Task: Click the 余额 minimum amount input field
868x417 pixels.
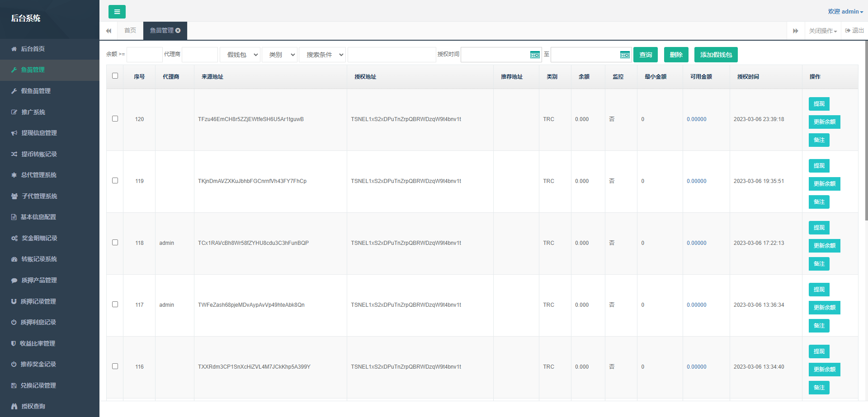Action: [144, 55]
